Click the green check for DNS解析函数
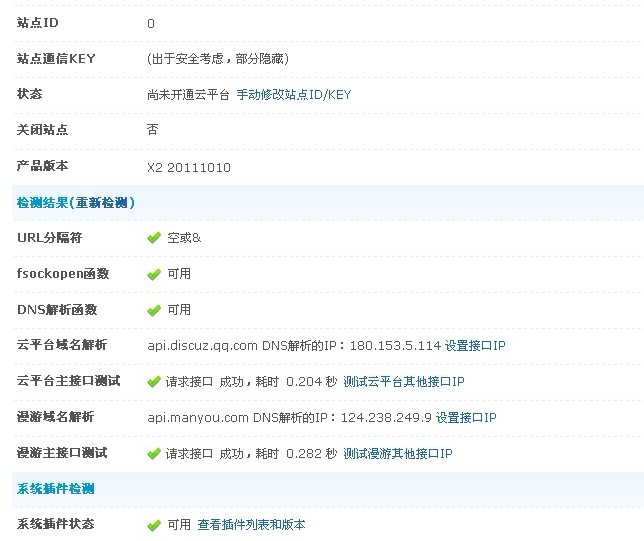This screenshot has height=541, width=644. [x=154, y=310]
